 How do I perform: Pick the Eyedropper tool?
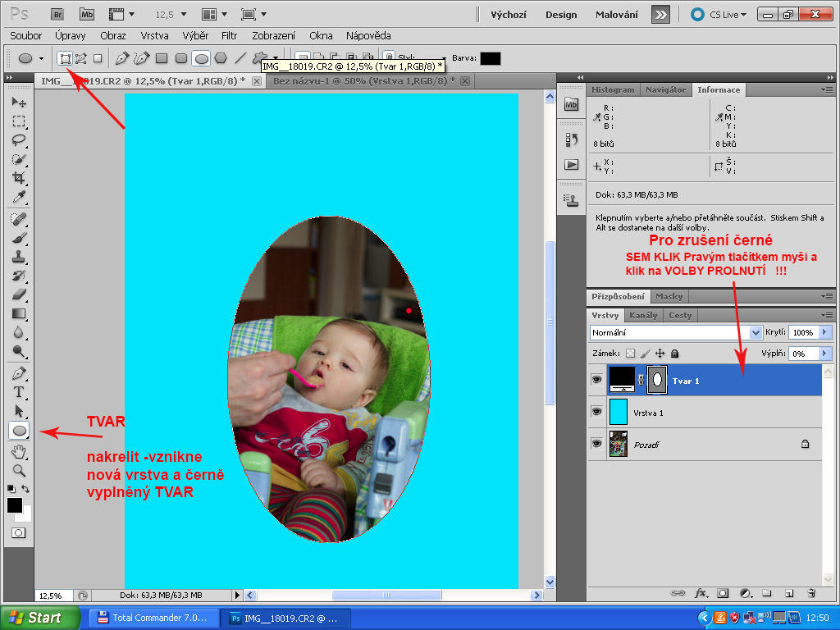pyautogui.click(x=19, y=197)
